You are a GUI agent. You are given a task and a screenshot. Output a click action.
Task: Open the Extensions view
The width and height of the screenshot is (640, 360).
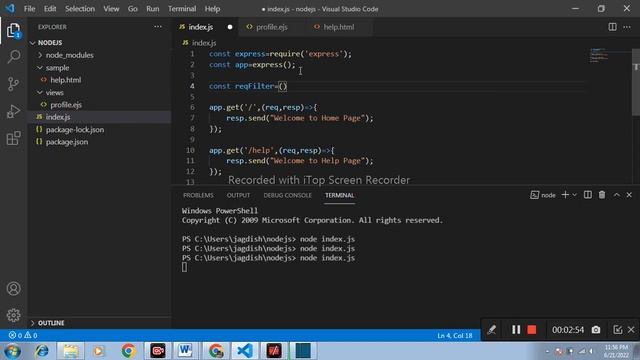[x=13, y=138]
